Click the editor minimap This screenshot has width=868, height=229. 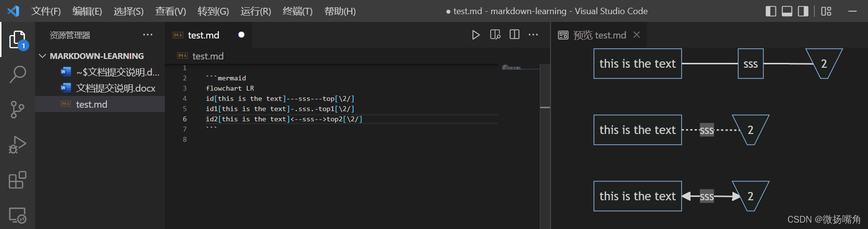[520, 67]
